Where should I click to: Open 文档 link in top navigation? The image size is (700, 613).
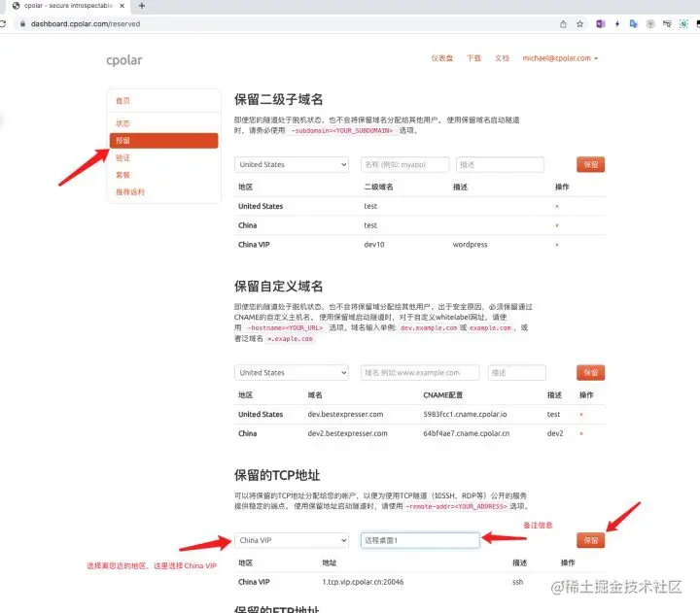point(502,58)
